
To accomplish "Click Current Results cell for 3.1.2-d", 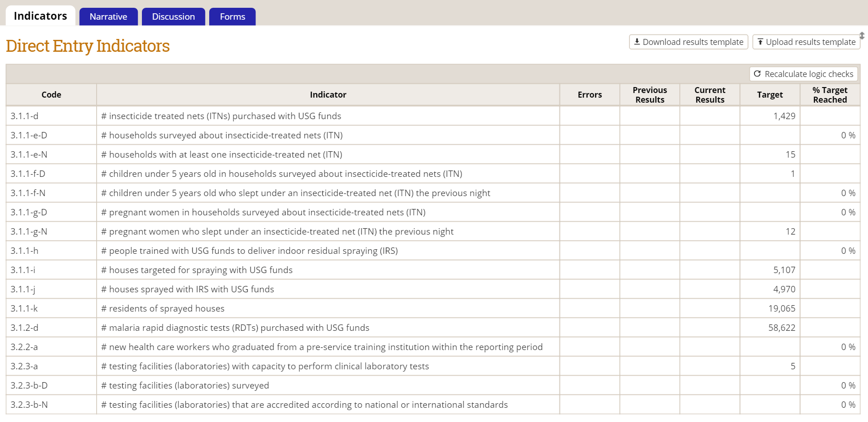I will click(710, 328).
